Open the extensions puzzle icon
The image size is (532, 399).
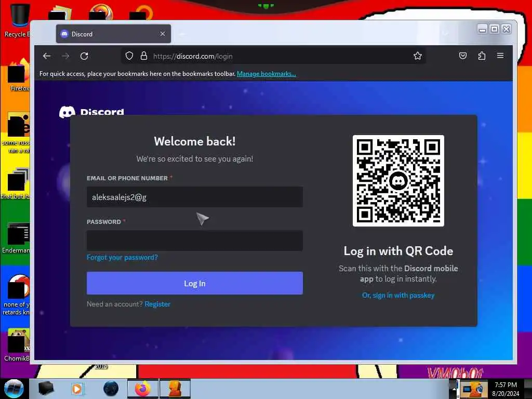(x=482, y=56)
